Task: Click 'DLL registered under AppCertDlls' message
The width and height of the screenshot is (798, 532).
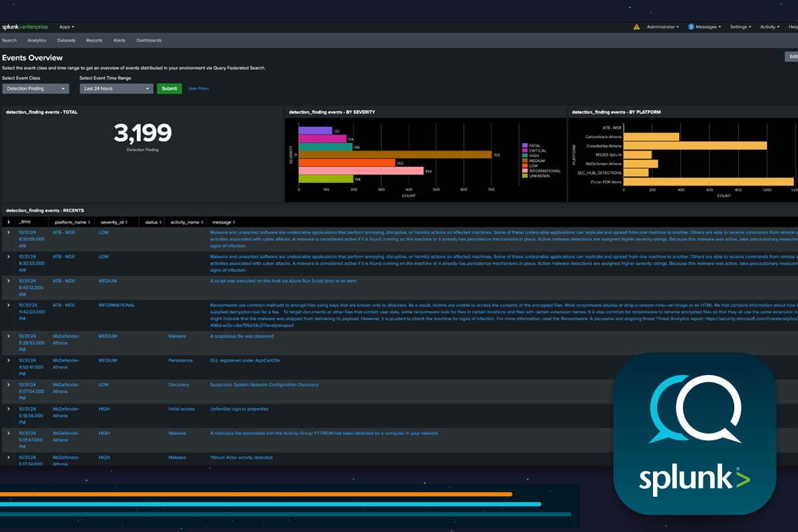Action: (x=244, y=360)
